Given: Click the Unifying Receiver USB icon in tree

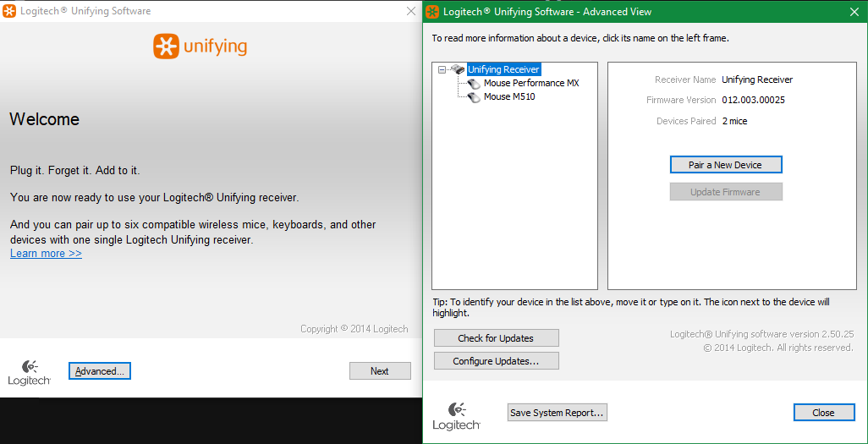Looking at the screenshot, I should point(458,69).
